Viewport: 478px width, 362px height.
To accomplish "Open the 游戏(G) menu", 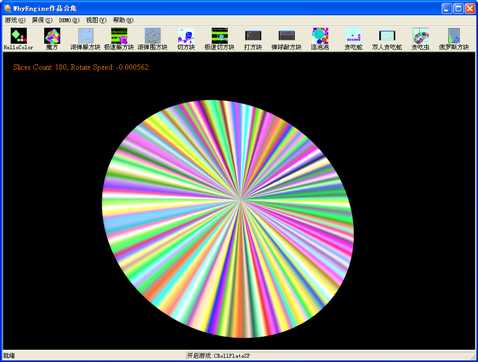I will pos(15,20).
